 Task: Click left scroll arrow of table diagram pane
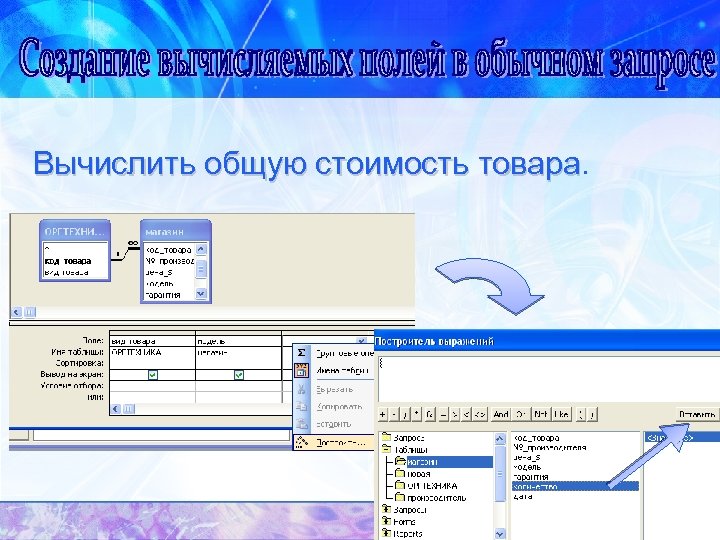pos(17,312)
